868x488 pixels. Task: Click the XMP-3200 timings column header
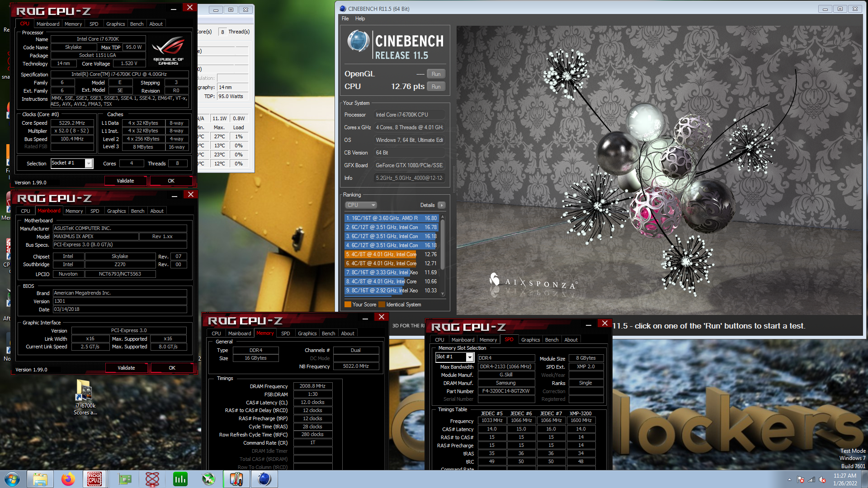tap(580, 413)
